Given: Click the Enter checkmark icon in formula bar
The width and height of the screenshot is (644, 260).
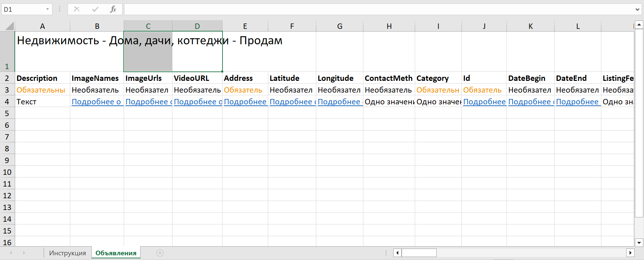Looking at the screenshot, I should 95,9.
